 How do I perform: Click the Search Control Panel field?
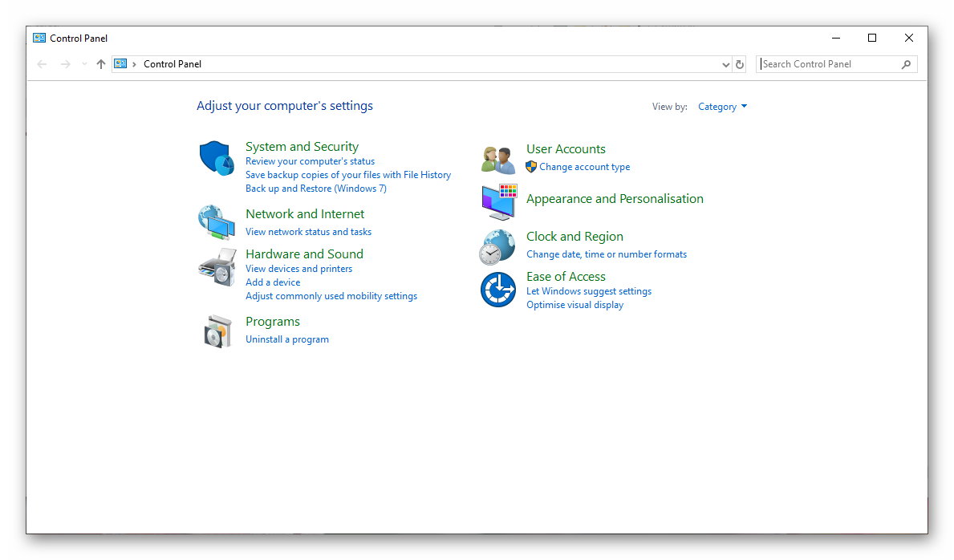pyautogui.click(x=837, y=64)
